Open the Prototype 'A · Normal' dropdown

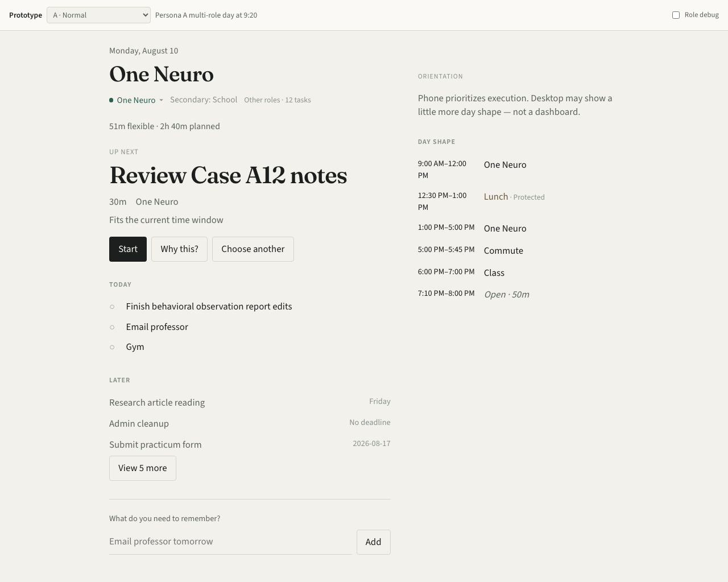click(x=98, y=15)
